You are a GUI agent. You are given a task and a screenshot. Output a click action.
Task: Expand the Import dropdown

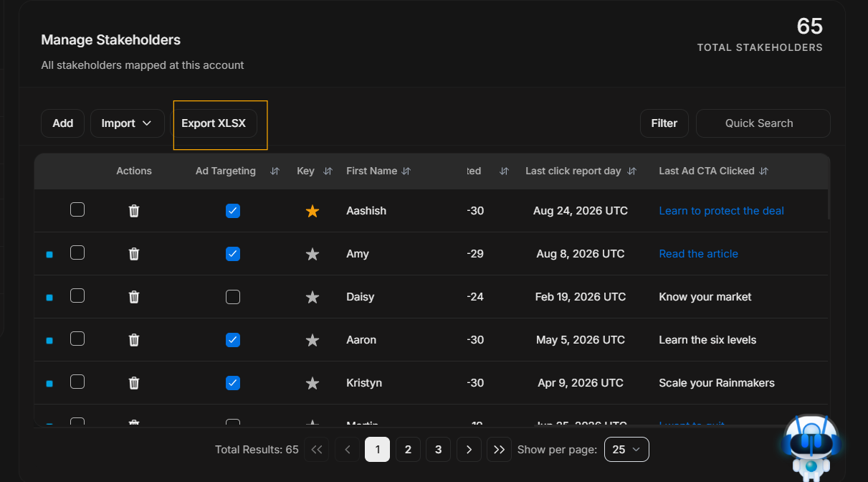point(126,123)
